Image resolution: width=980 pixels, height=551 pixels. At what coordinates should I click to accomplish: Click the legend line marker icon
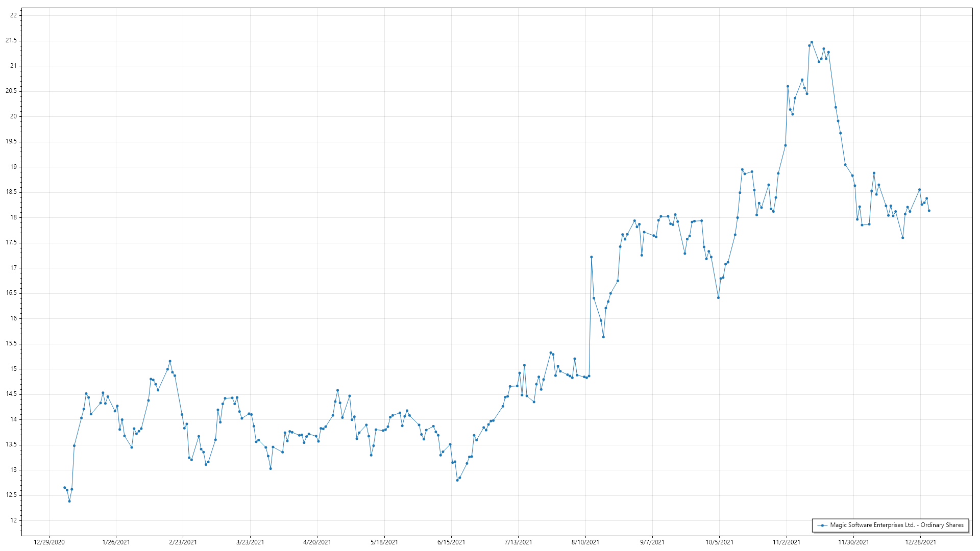pos(822,525)
